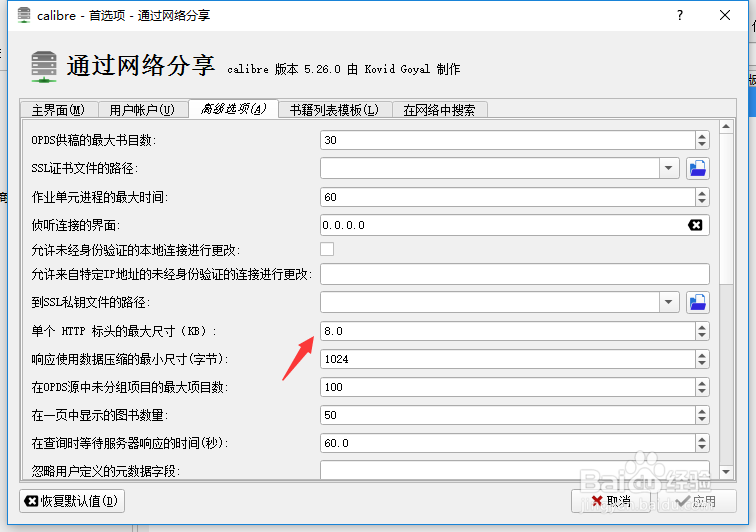Decrease books per page 50 value
Viewport: 756px width, 532px height.
[x=702, y=419]
